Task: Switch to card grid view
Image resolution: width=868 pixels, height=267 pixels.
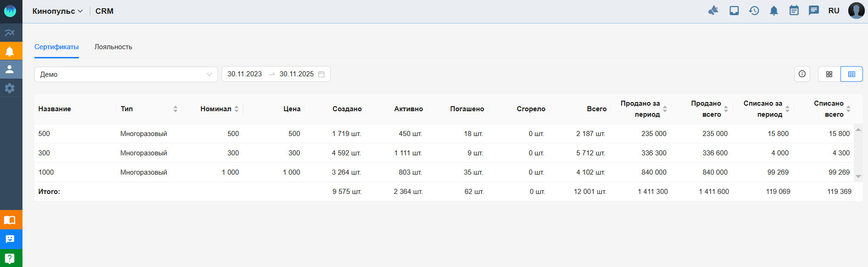Action: (x=829, y=74)
